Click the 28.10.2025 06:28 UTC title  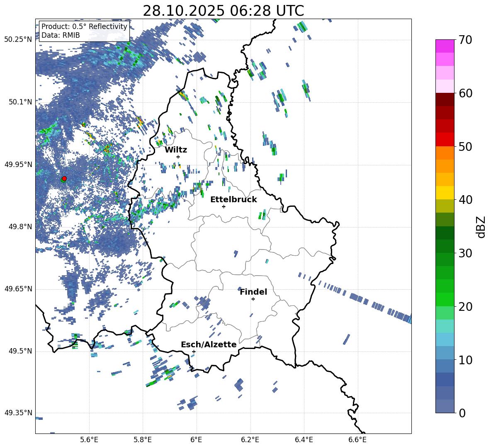tap(223, 11)
